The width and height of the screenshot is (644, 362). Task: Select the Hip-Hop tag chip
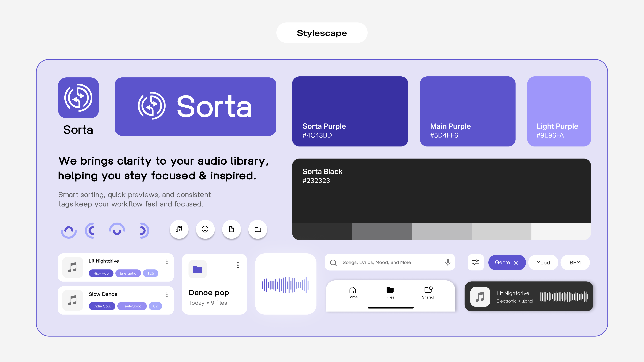pyautogui.click(x=101, y=273)
